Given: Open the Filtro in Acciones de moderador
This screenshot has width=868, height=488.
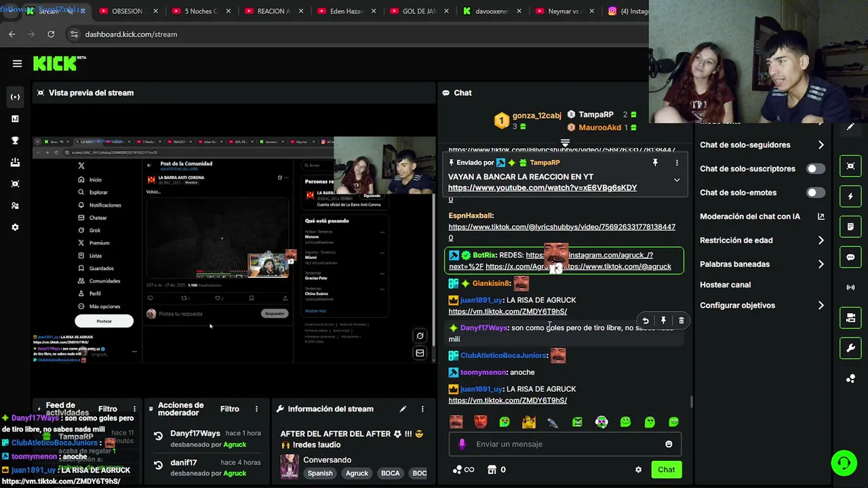Looking at the screenshot, I should [x=230, y=409].
